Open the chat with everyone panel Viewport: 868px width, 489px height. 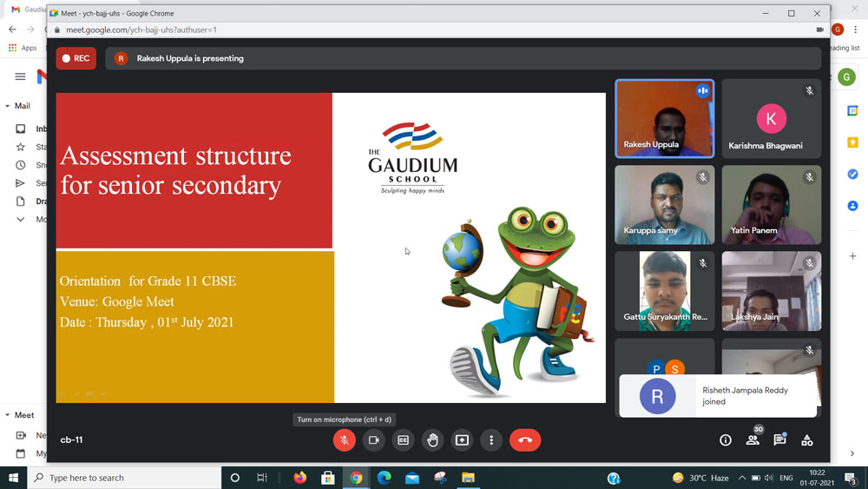tap(779, 439)
